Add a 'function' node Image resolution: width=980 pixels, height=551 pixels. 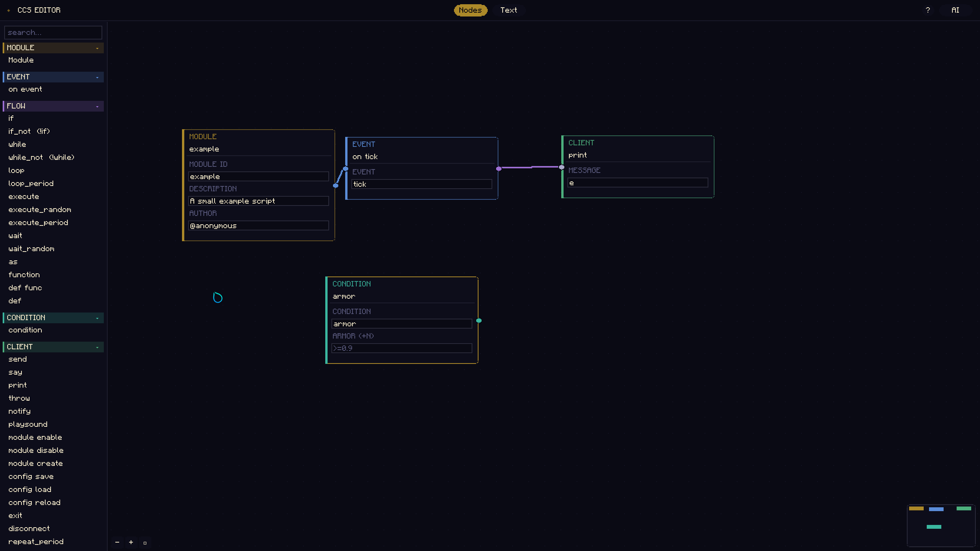pyautogui.click(x=53, y=275)
